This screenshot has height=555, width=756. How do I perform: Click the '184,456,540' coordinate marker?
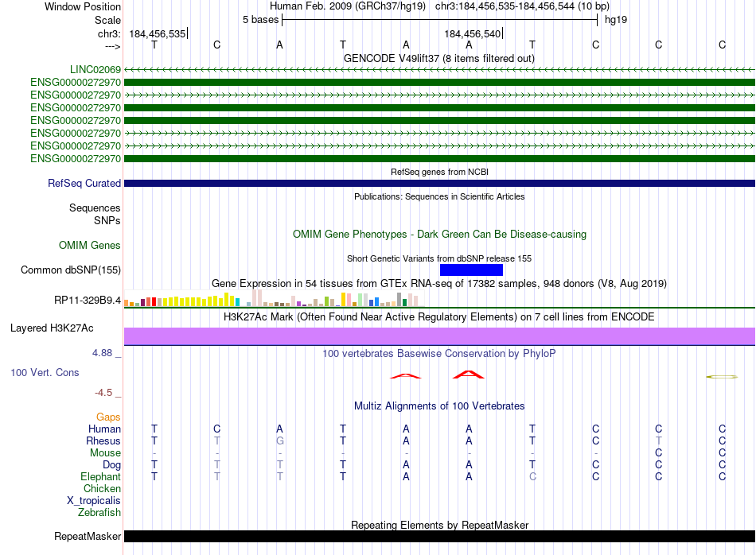pos(473,33)
